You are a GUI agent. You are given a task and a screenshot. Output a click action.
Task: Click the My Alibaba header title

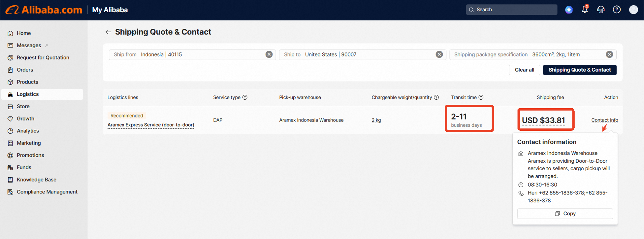tap(110, 10)
